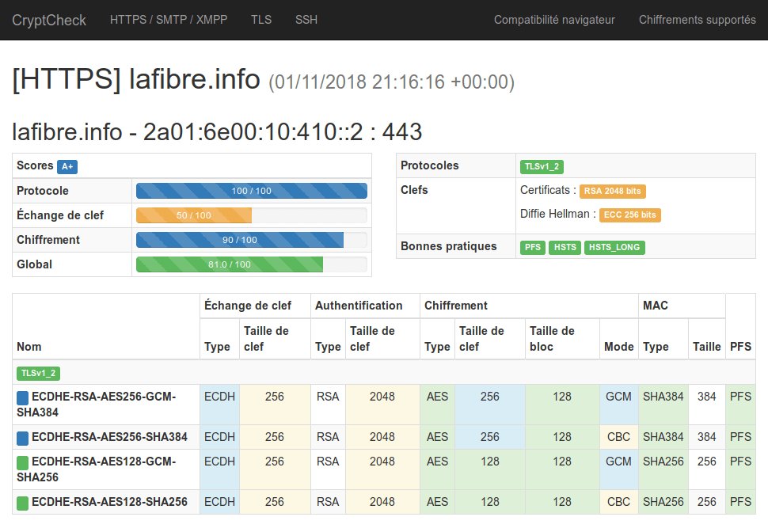Select the ECDHE-RSA-AES256-SHA384 cipher name

click(x=110, y=437)
